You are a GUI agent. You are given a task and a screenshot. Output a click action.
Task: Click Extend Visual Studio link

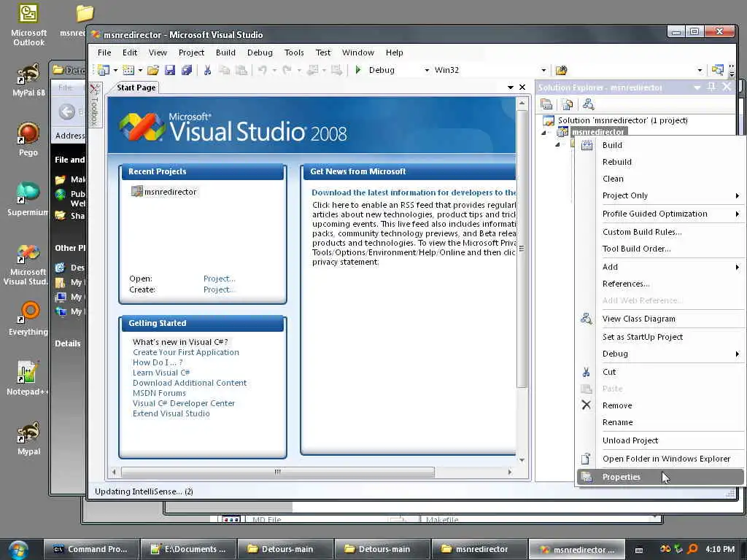171,413
